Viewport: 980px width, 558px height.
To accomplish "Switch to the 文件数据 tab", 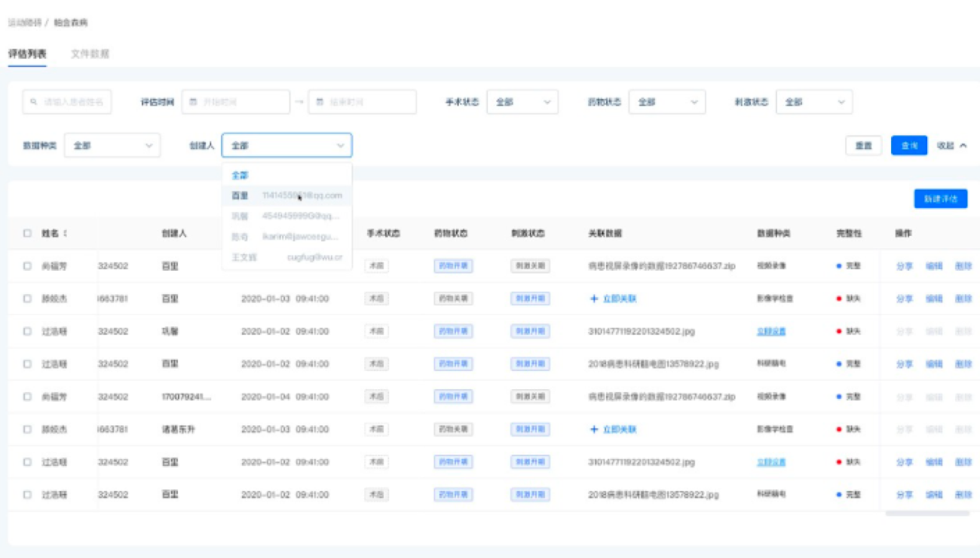I will pos(90,54).
